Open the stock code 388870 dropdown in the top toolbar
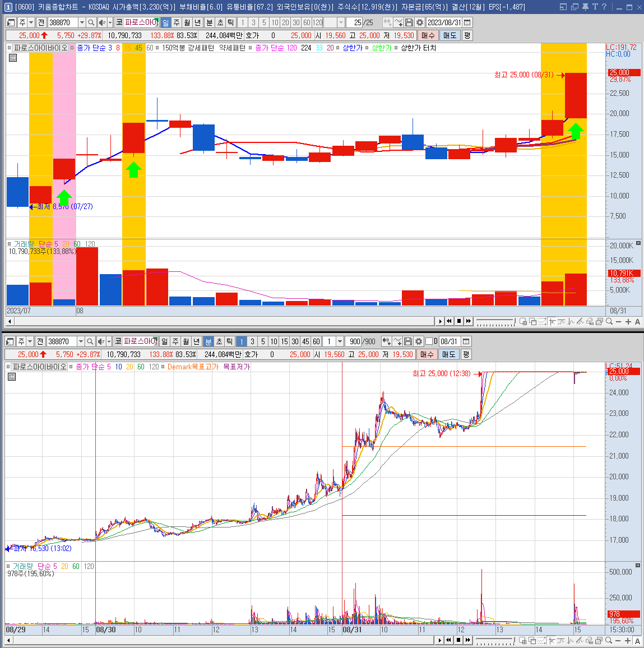The width and height of the screenshot is (644, 648). tap(82, 23)
